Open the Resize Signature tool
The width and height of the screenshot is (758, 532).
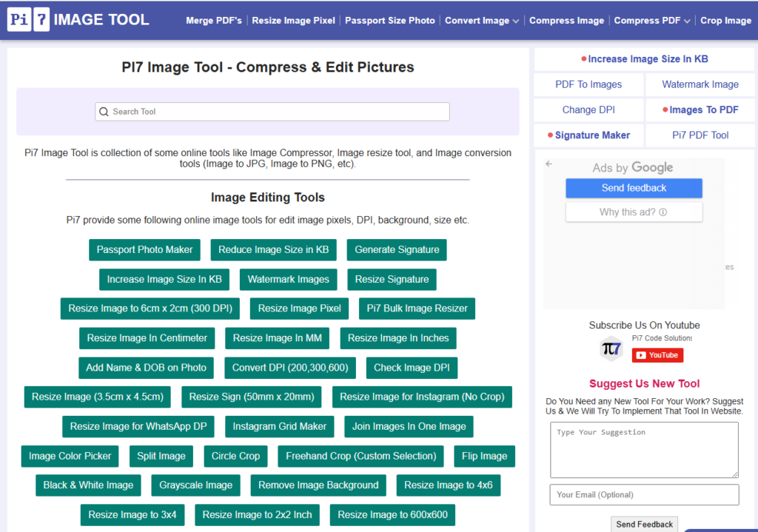[x=392, y=279]
